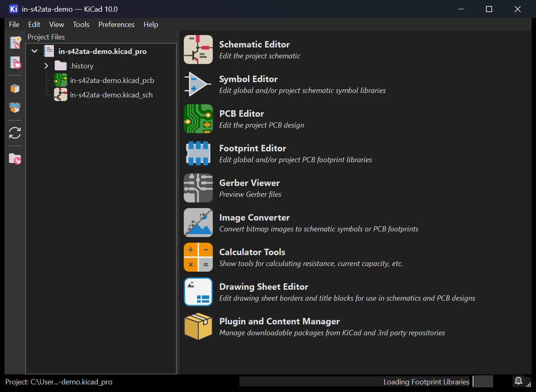Open project directory via folder icon
This screenshot has width=536, height=392.
(15, 158)
